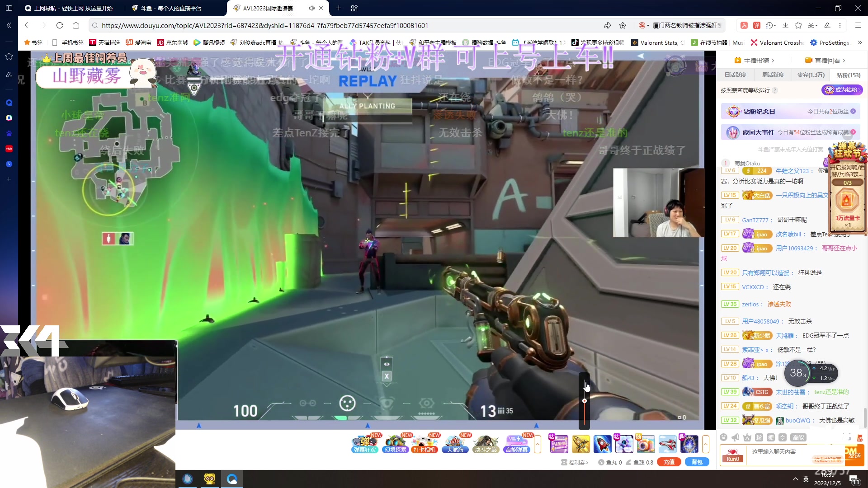Image resolution: width=868 pixels, height=488 pixels.
Task: Open the history clock dropdown
Action: click(771, 25)
